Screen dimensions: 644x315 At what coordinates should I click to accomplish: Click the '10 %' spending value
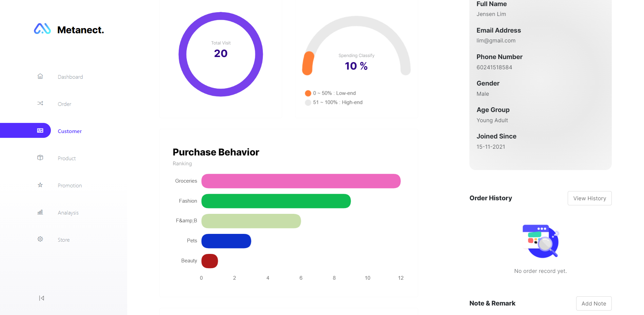click(x=356, y=66)
